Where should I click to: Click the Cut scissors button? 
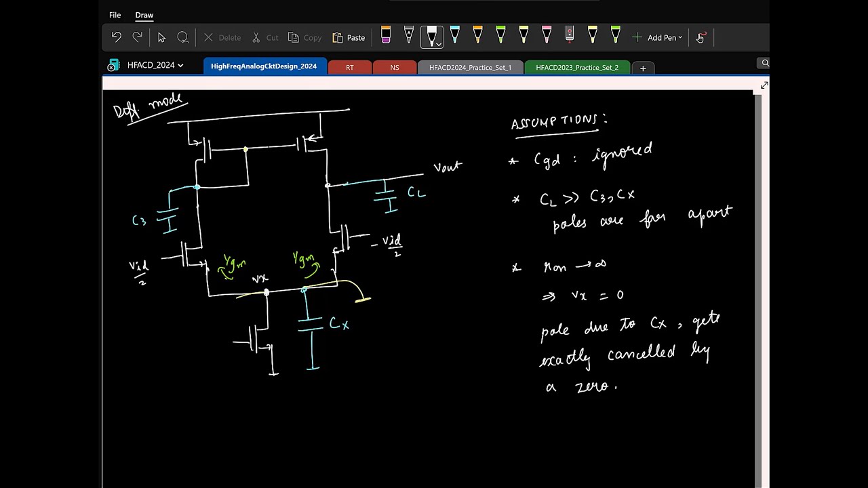click(x=265, y=37)
